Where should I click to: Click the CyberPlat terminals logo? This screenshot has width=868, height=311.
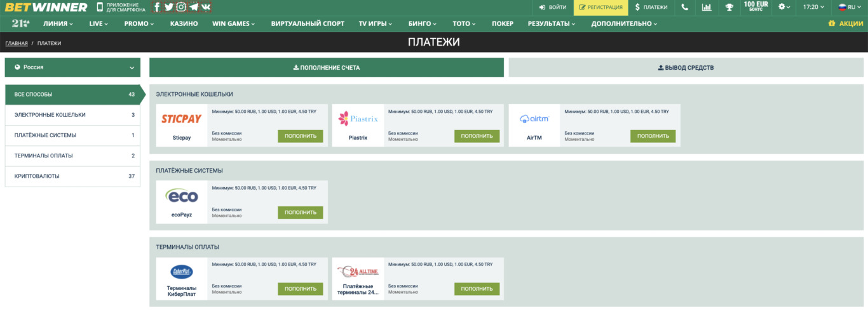(182, 272)
